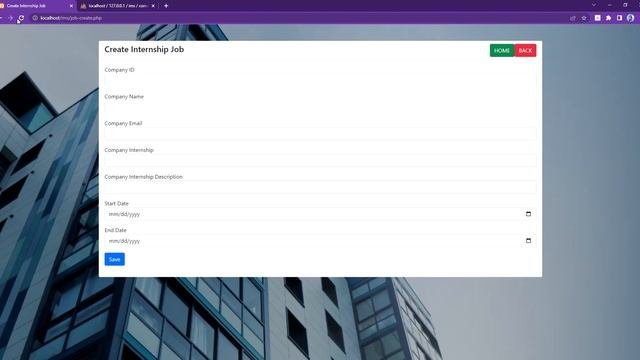Minimize the browser window

[x=609, y=5]
